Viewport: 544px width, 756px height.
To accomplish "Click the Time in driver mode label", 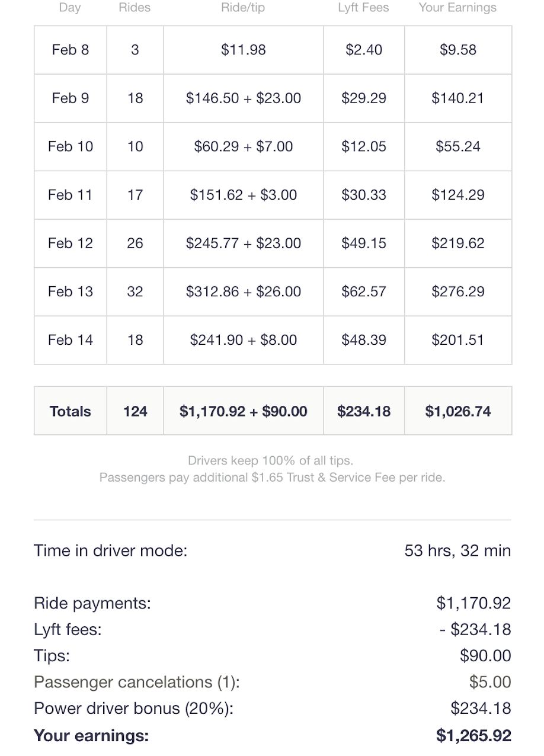I will [x=110, y=550].
